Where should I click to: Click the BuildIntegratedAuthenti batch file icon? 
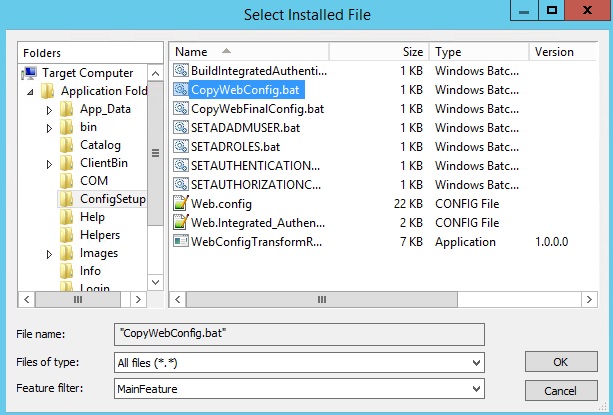(181, 70)
